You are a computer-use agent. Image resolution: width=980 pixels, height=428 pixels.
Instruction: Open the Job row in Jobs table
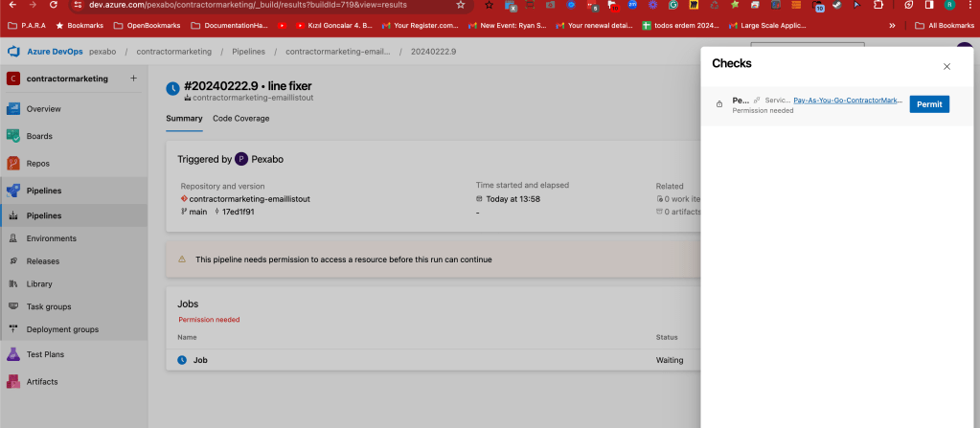point(433,361)
